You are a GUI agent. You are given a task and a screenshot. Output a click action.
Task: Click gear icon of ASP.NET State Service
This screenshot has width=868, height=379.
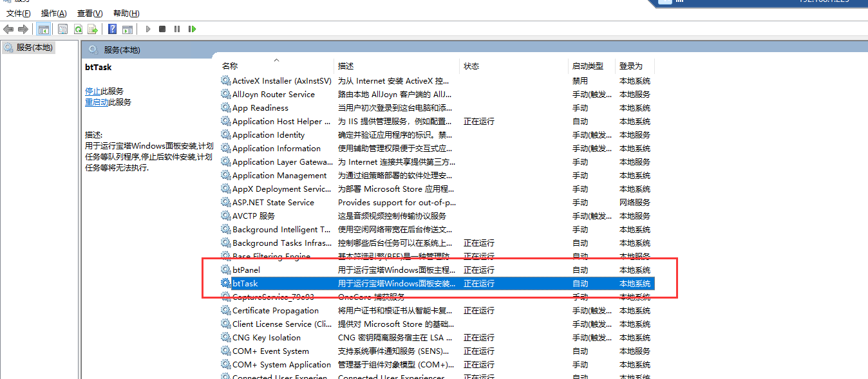click(x=225, y=203)
